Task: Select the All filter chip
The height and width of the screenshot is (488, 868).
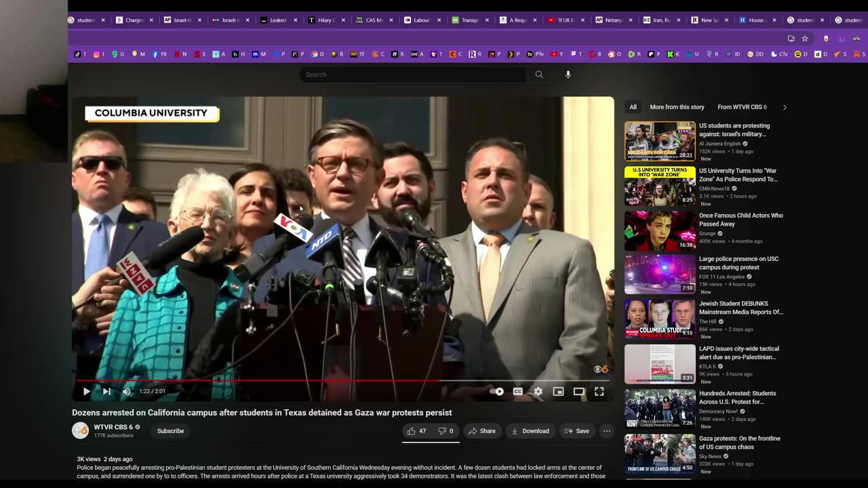Action: [633, 107]
